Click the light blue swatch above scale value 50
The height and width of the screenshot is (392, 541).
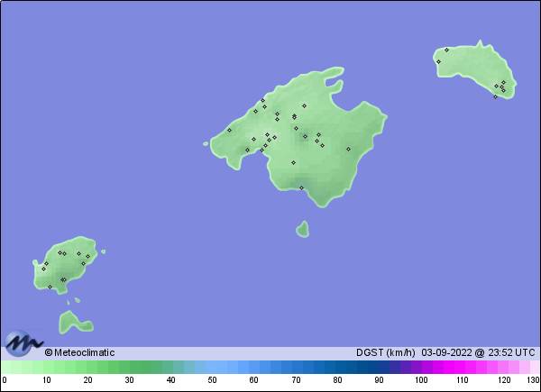211,367
